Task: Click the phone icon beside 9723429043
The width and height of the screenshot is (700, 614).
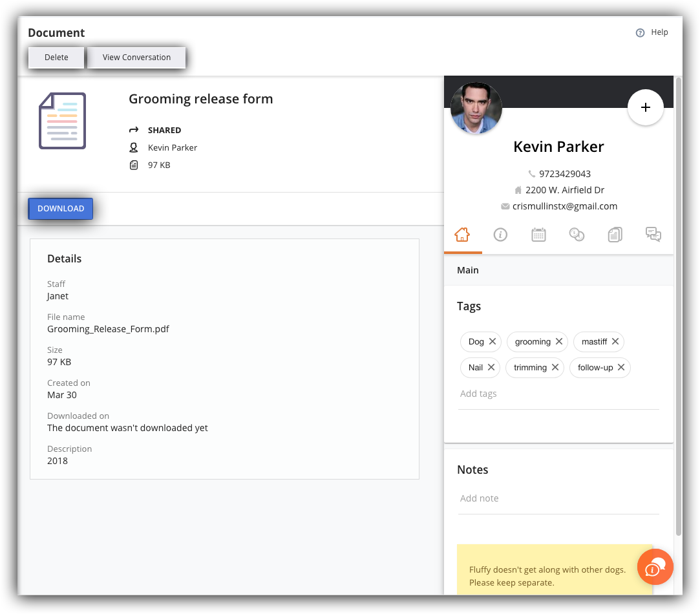Action: click(x=532, y=174)
